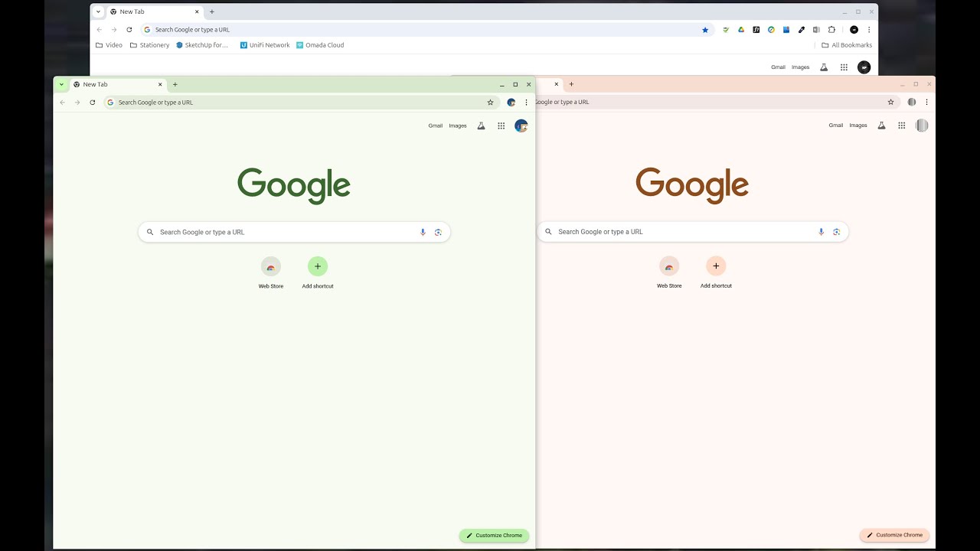
Task: Open the Chrome profile avatar in green window's toolbar
Action: tap(511, 103)
